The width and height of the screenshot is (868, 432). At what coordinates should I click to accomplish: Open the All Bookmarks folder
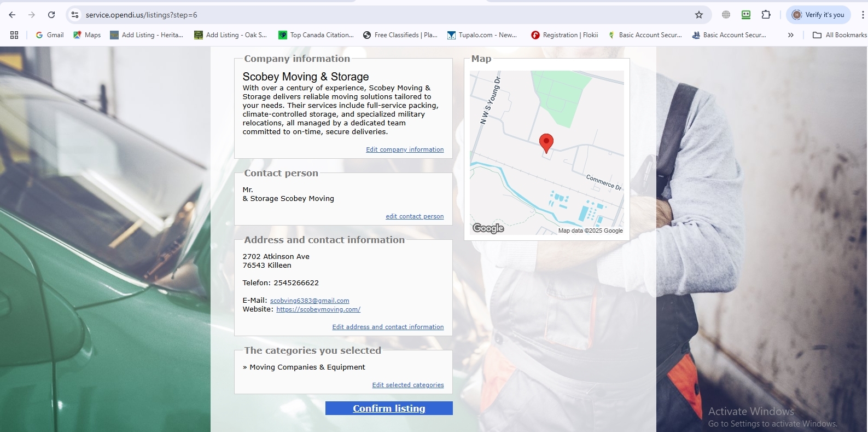pos(840,35)
